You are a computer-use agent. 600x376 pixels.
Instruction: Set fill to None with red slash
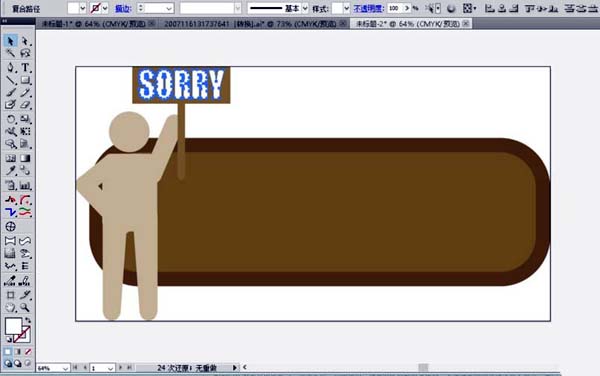28,352
